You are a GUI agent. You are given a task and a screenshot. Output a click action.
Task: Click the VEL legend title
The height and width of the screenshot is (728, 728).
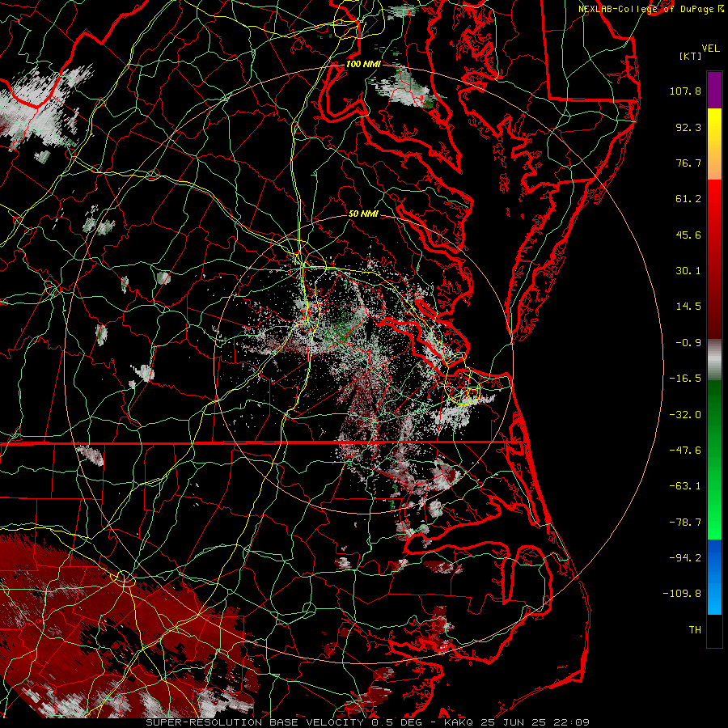pyautogui.click(x=711, y=49)
